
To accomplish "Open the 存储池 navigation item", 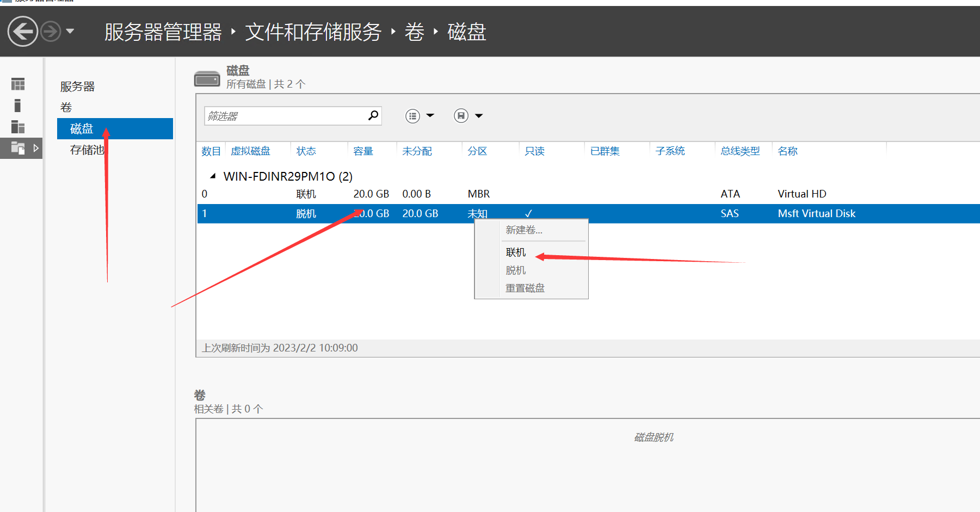I will coord(87,150).
